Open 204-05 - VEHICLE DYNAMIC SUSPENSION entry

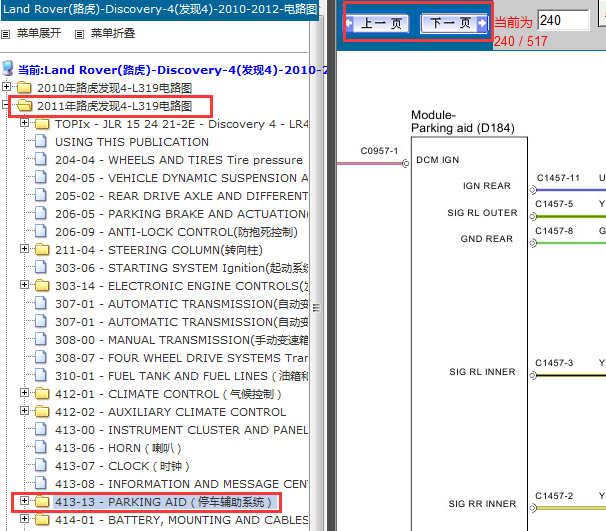pos(182,178)
